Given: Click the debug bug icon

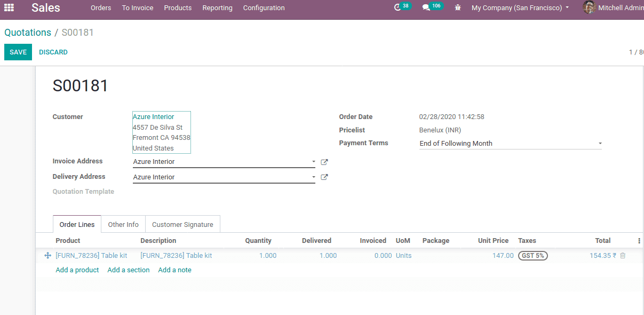Looking at the screenshot, I should click(458, 8).
